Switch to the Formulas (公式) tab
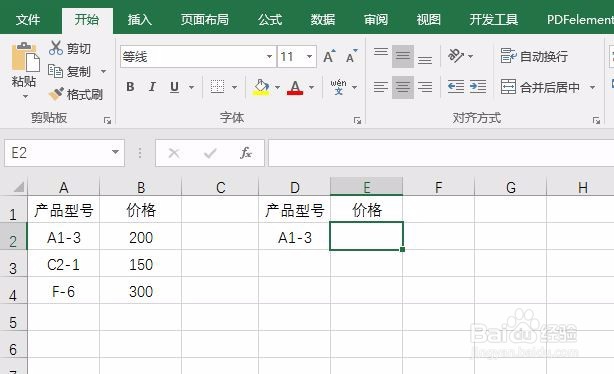The image size is (614, 374). pyautogui.click(x=270, y=19)
